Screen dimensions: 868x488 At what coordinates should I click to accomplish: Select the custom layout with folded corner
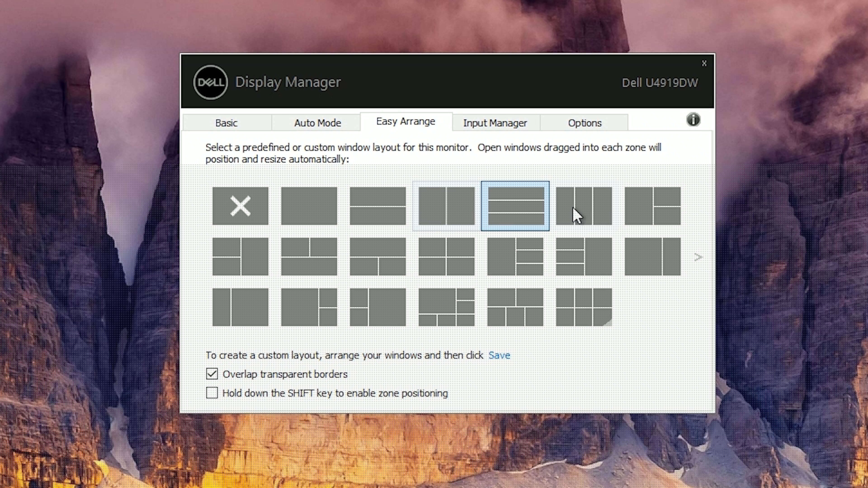[x=584, y=307]
